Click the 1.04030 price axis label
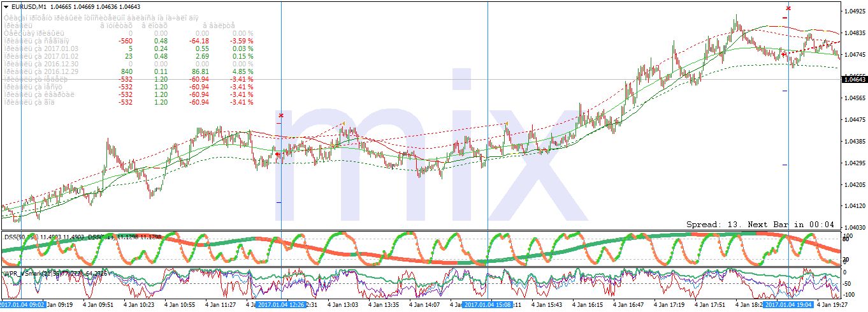This screenshot has height=312, width=868. [x=854, y=227]
